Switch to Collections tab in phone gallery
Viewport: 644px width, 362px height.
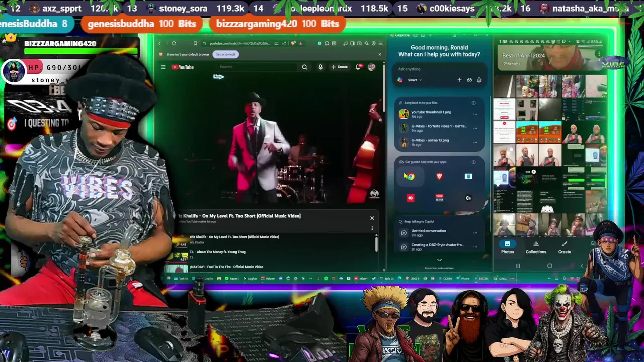[x=536, y=247]
